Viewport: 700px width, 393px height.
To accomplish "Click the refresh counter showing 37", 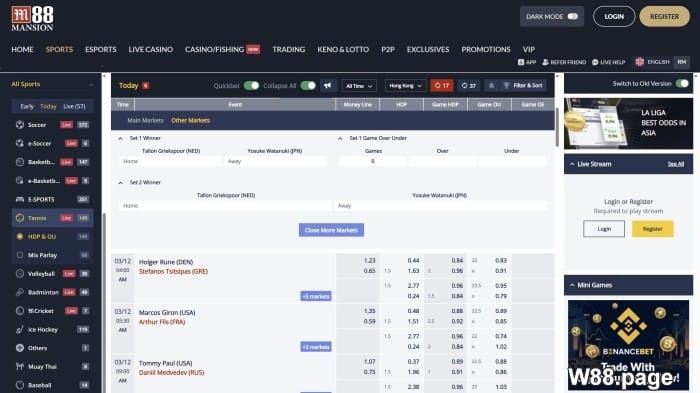I will point(468,85).
